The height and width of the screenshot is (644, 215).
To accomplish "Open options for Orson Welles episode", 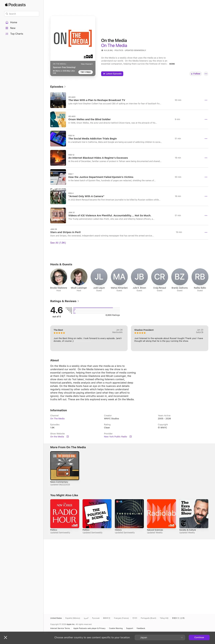I will [x=206, y=120].
